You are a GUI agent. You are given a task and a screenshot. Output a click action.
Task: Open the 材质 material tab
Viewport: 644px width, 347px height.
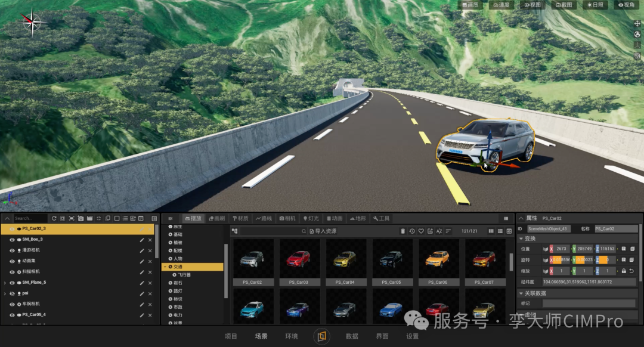(x=240, y=218)
